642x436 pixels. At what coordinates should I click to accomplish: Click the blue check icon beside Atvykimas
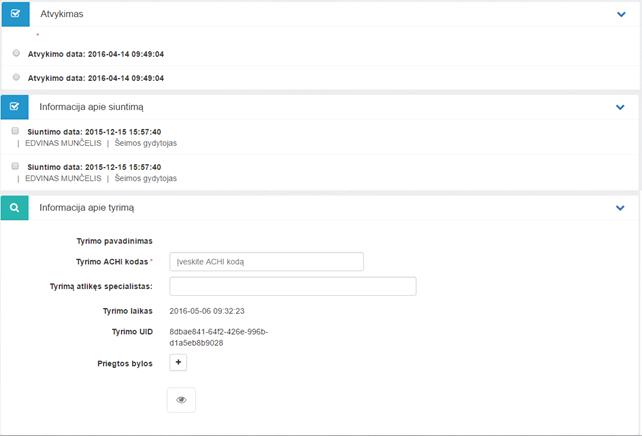[x=14, y=15]
